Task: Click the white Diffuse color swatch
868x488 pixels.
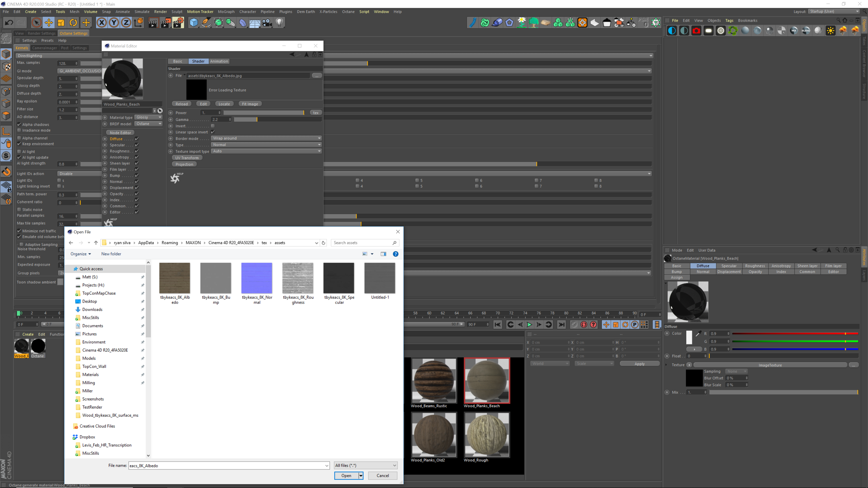Action: click(x=689, y=337)
